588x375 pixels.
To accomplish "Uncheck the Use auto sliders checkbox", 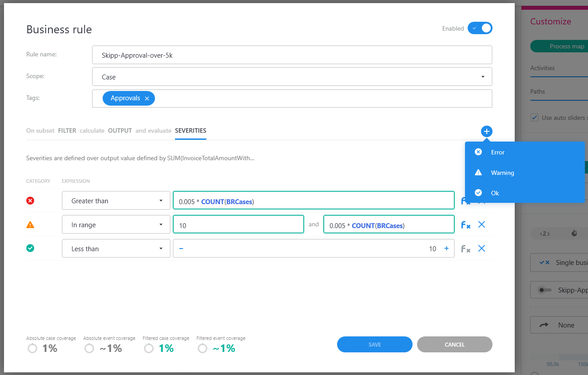I will (x=535, y=118).
